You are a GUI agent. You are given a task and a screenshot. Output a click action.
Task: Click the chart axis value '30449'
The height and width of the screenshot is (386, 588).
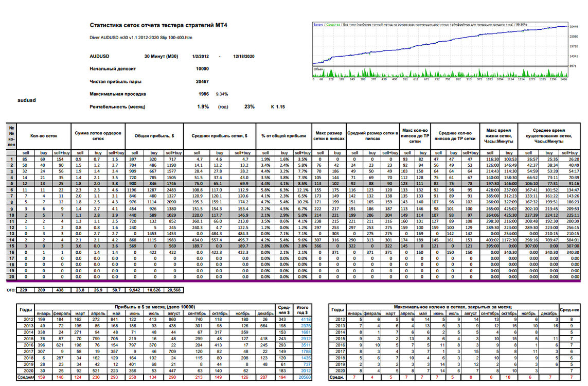pyautogui.click(x=574, y=27)
